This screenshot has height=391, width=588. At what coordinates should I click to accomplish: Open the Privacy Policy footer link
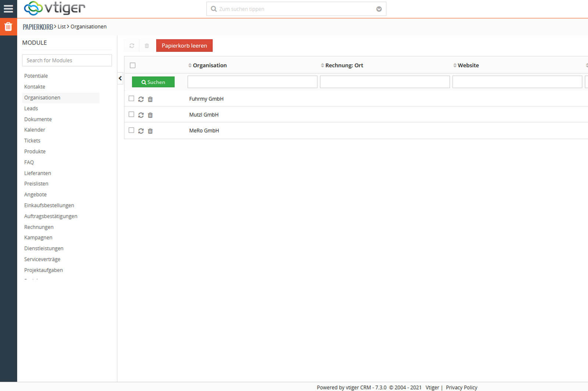pyautogui.click(x=461, y=387)
